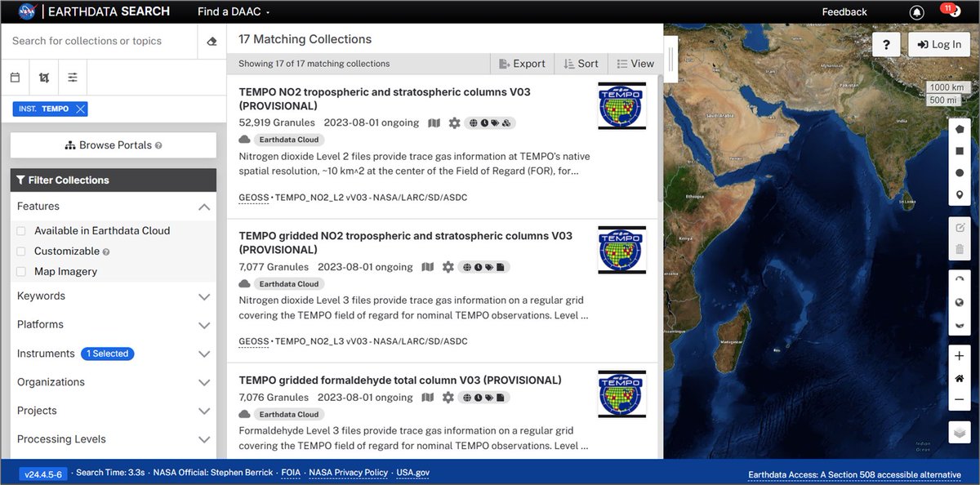Click the Feedback link
The width and height of the screenshot is (980, 485).
(844, 11)
